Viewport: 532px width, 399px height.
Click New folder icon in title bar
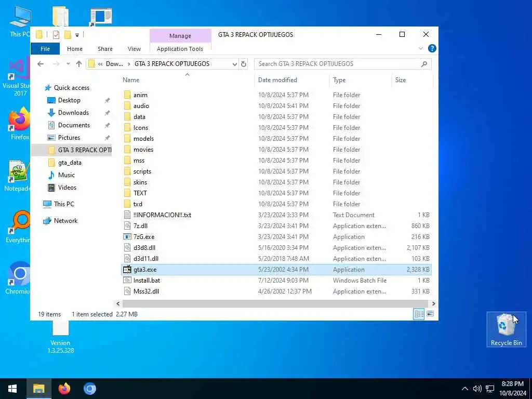click(x=68, y=35)
